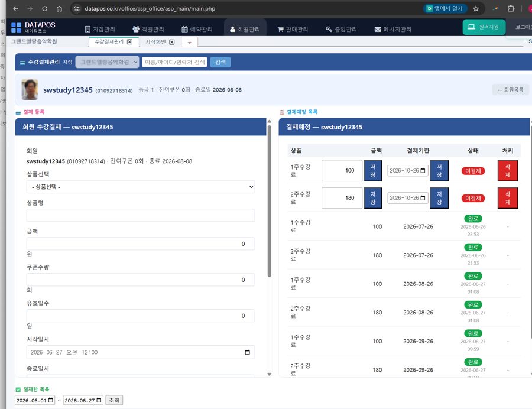Click the 결제한 목록 heading
The image size is (532, 409).
[x=36, y=389]
